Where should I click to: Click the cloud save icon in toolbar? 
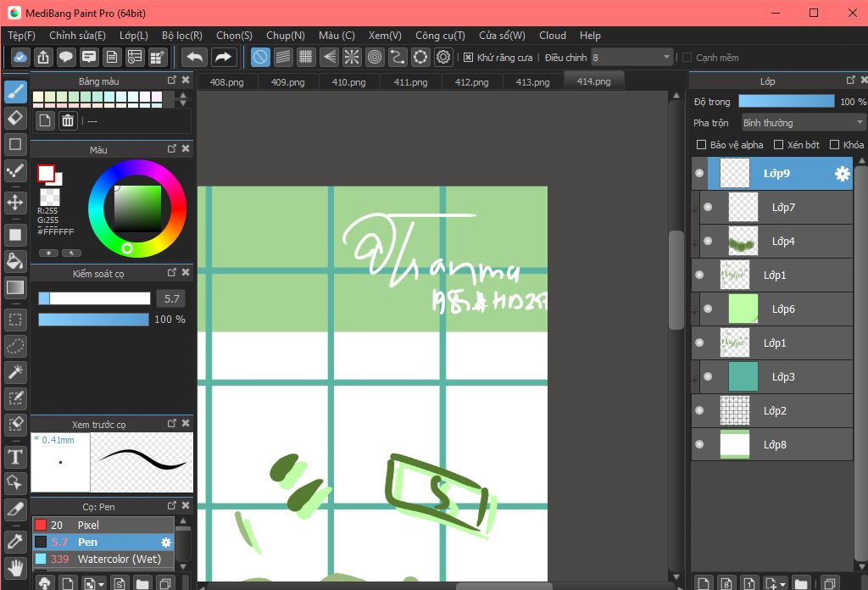pyautogui.click(x=20, y=57)
